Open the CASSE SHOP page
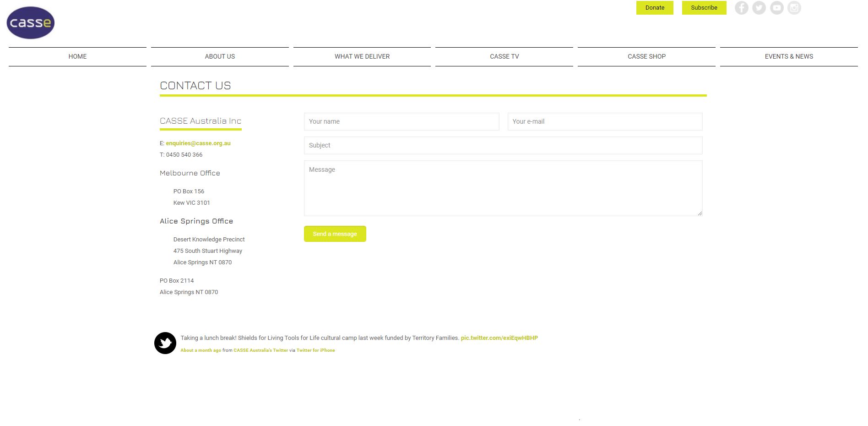The width and height of the screenshot is (868, 426). point(646,56)
